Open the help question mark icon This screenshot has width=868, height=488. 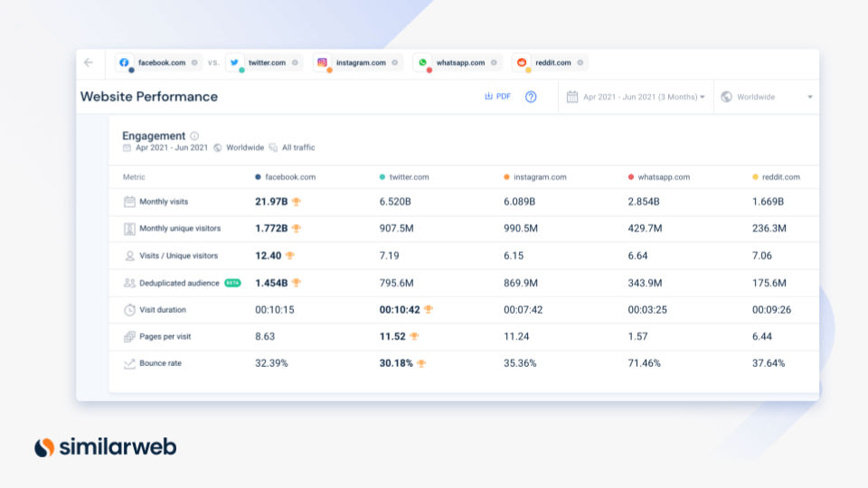pos(531,97)
